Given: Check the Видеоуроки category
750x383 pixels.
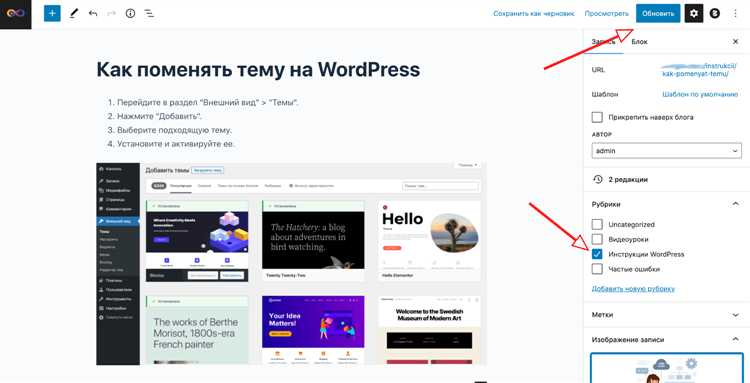Looking at the screenshot, I should [597, 239].
